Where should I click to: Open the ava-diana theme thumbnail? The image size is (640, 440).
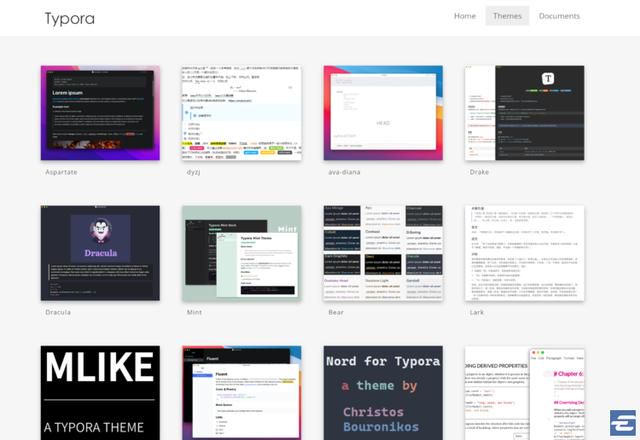(x=383, y=113)
